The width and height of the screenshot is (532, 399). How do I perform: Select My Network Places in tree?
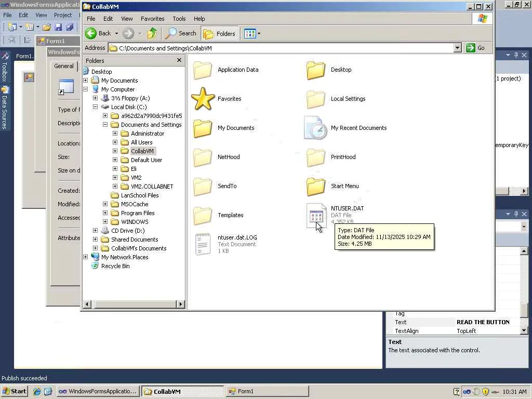pyautogui.click(x=125, y=257)
